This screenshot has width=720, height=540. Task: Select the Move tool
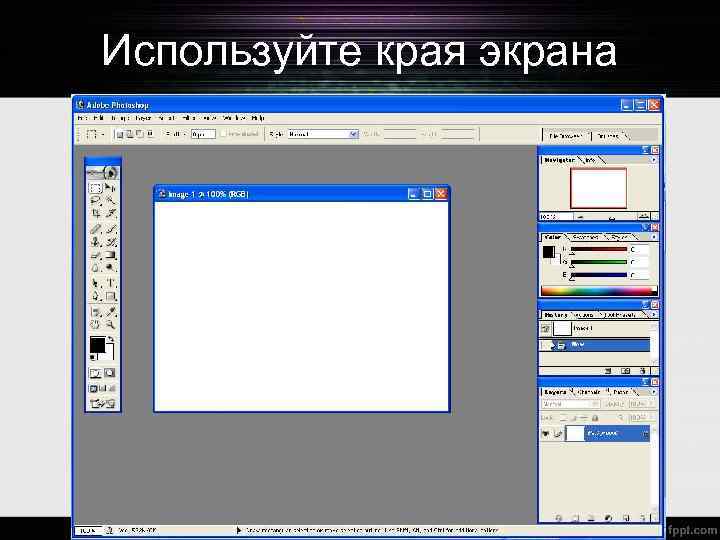[110, 187]
